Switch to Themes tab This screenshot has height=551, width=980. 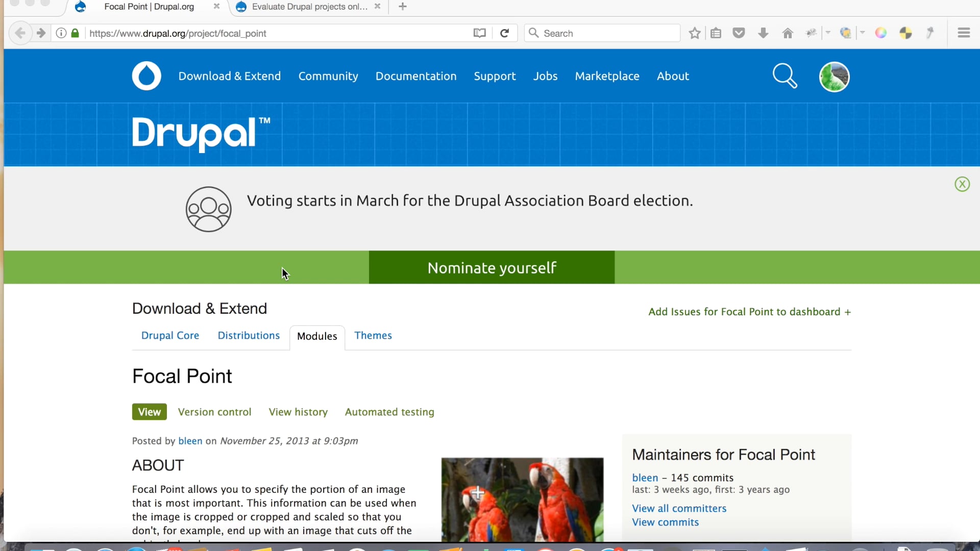click(373, 336)
